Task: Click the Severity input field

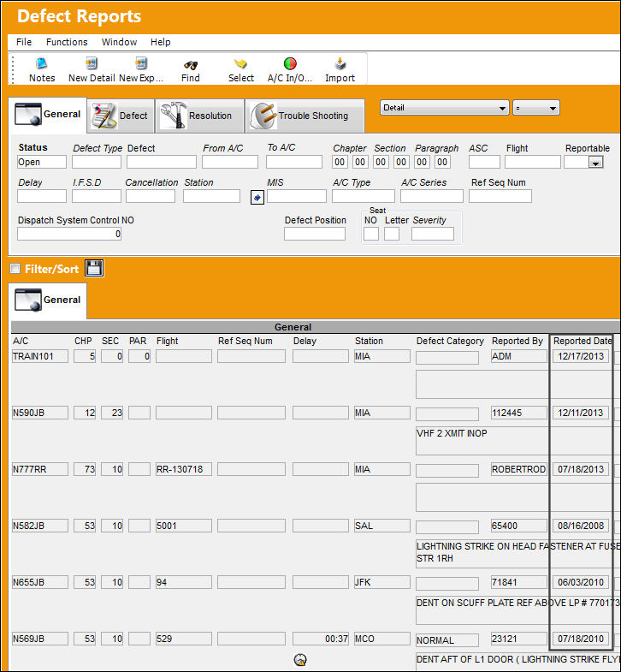Action: 433,234
